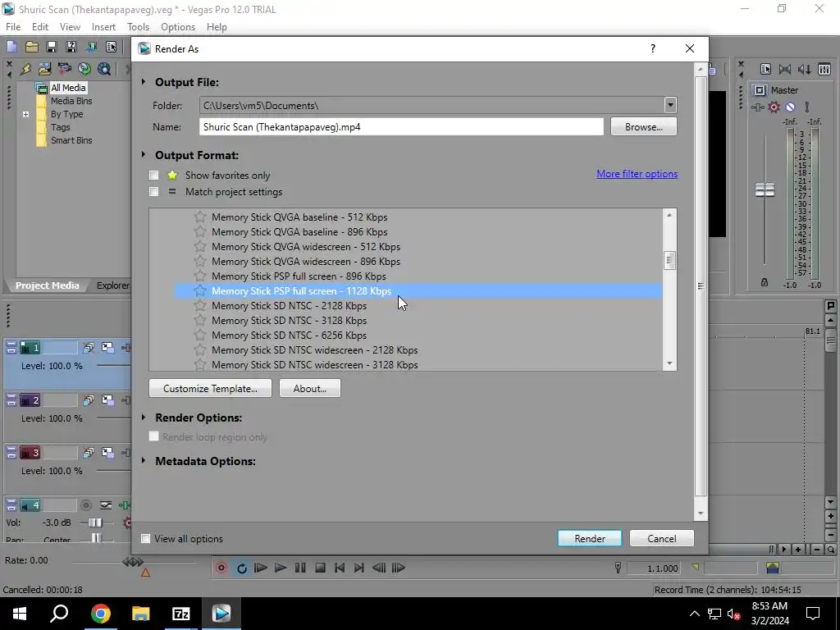Viewport: 840px width, 630px height.
Task: Click the lock fader channels icon under Master
Action: click(765, 282)
